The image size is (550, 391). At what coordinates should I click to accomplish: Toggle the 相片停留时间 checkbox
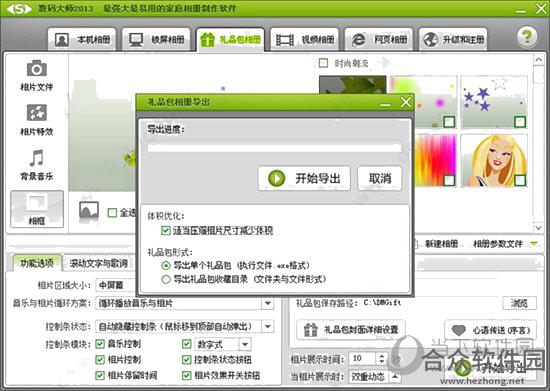coord(100,375)
